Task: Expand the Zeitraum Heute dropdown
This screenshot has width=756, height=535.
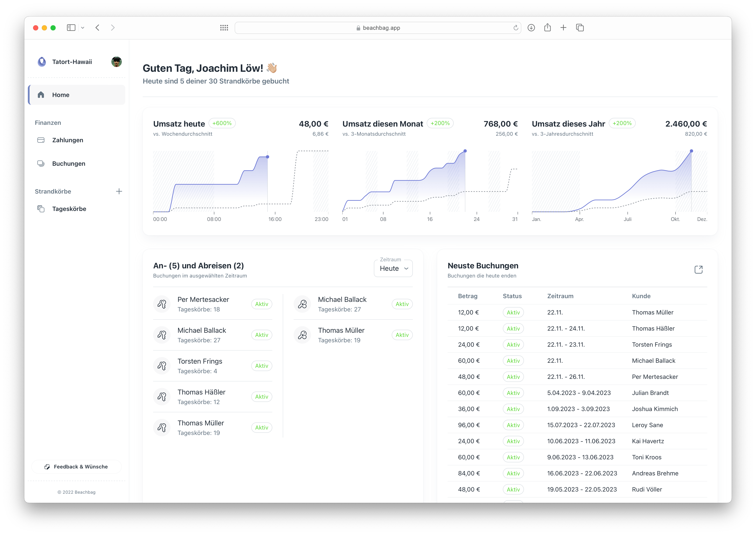Action: point(393,269)
